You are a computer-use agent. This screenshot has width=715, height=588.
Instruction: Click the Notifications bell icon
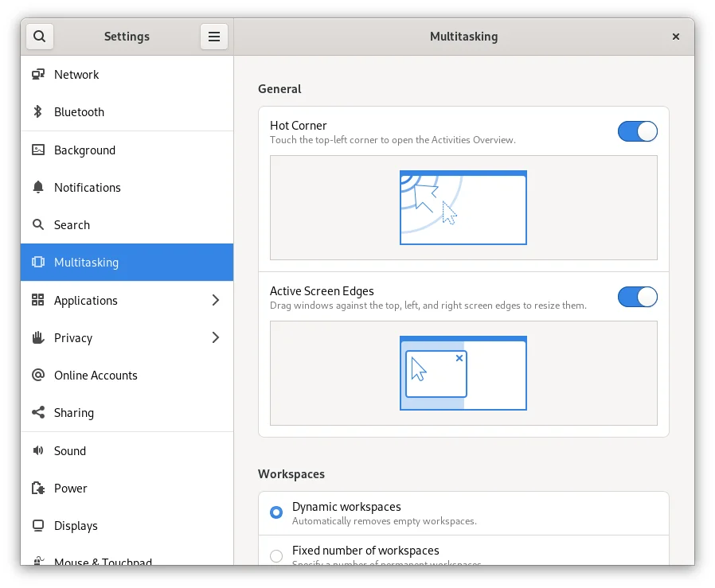pyautogui.click(x=37, y=188)
